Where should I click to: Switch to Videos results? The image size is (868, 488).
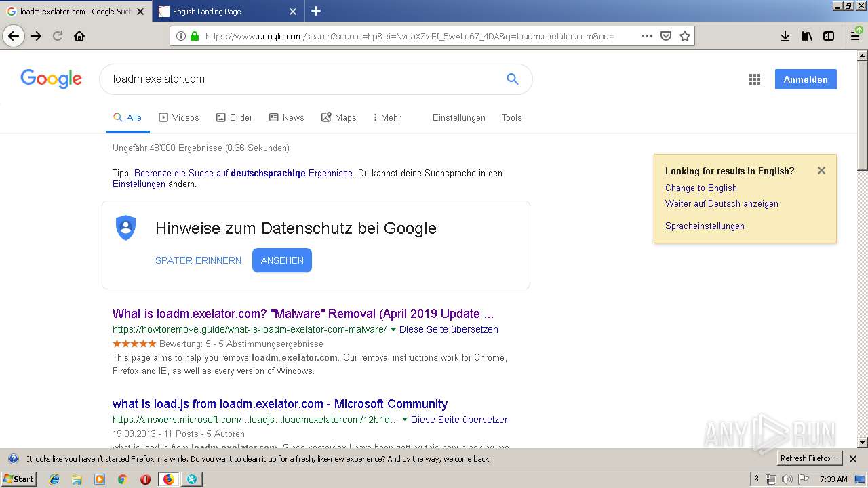[x=179, y=117]
